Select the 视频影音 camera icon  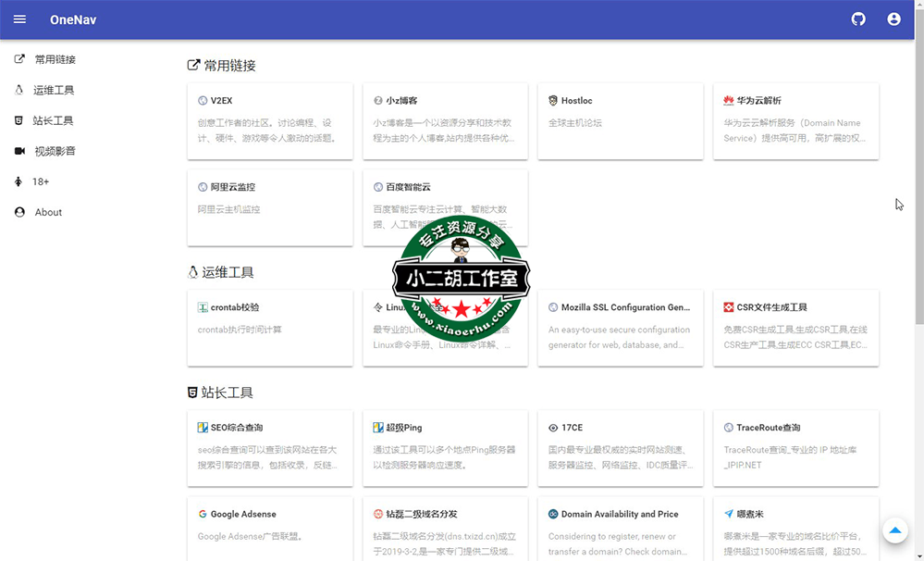point(18,150)
